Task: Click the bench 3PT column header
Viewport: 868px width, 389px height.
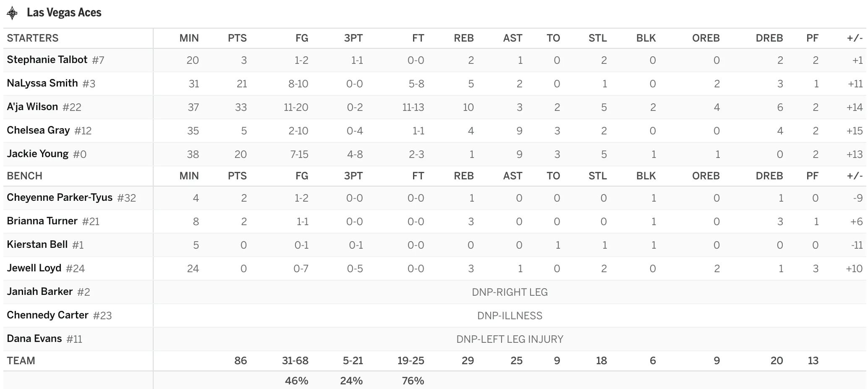Action: (353, 176)
